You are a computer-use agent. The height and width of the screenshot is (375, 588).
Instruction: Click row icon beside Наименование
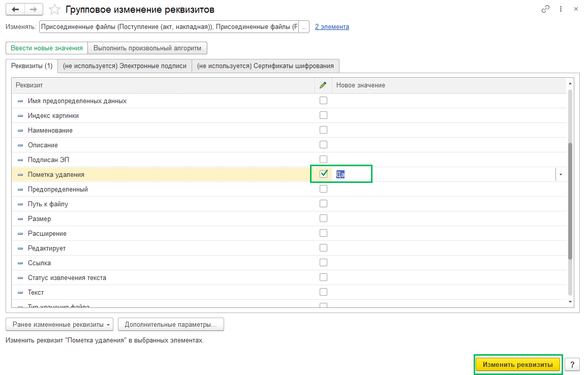click(x=20, y=131)
